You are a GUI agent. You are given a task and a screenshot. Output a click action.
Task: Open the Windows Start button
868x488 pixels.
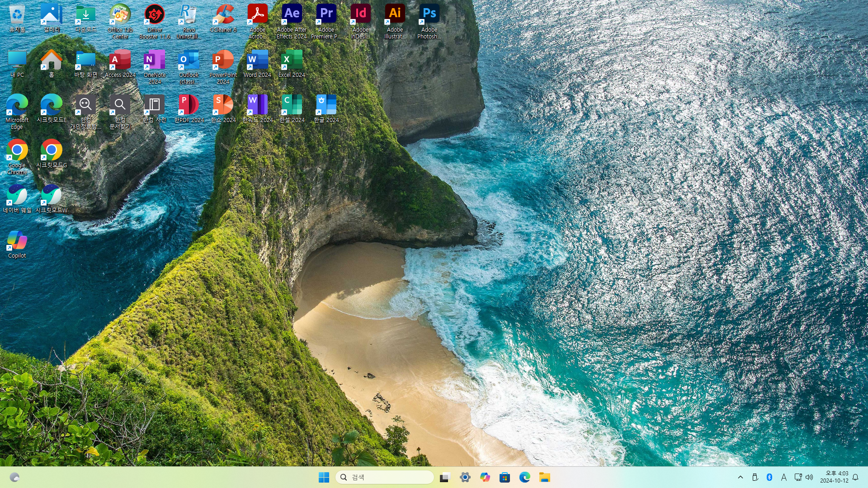324,477
